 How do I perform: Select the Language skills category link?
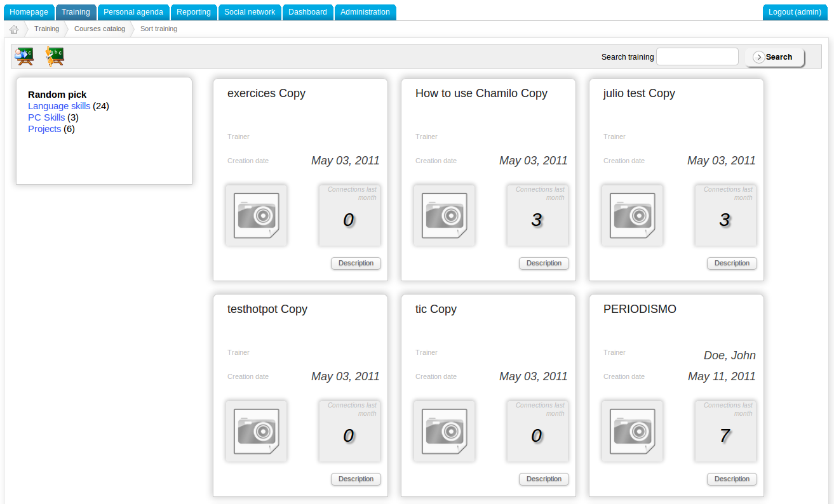tap(59, 106)
